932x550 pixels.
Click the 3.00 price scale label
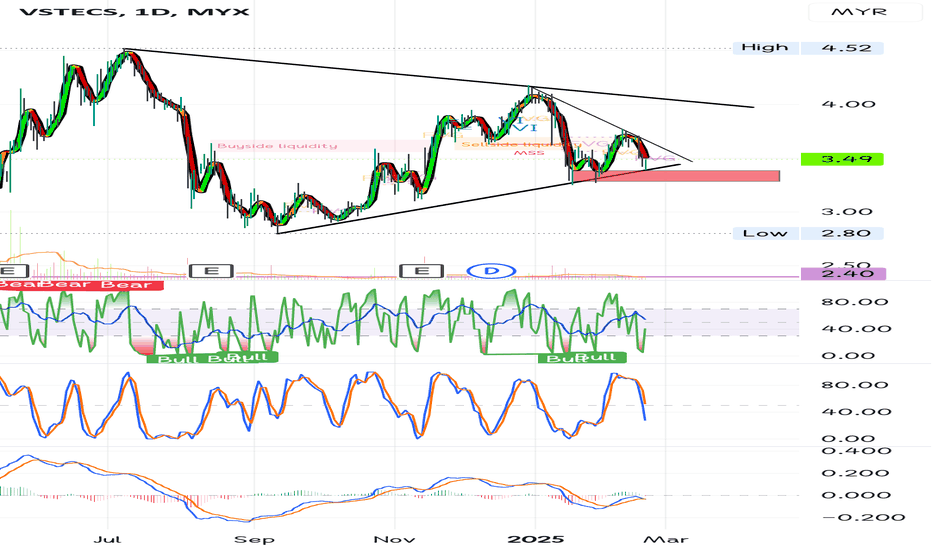point(847,212)
